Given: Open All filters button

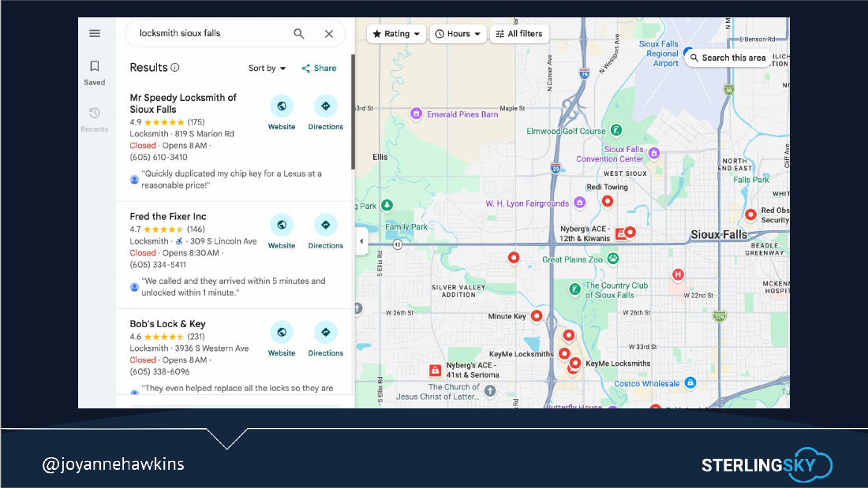Looking at the screenshot, I should click(x=519, y=34).
